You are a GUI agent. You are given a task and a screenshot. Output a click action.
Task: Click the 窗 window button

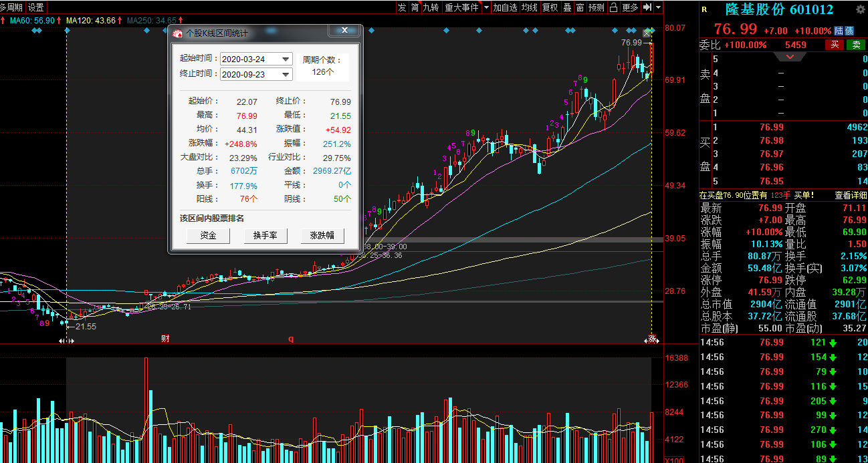pyautogui.click(x=580, y=7)
